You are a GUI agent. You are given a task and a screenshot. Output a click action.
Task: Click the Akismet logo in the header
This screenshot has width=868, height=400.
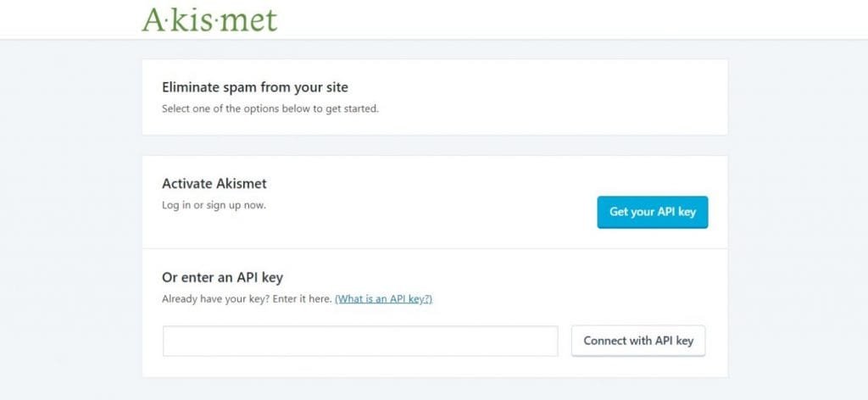(209, 19)
